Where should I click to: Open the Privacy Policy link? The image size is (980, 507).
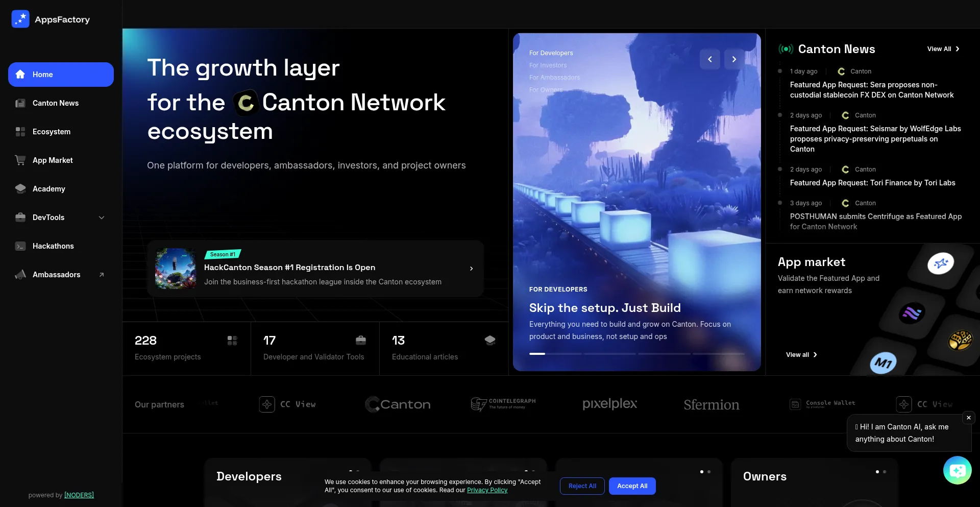[x=487, y=490]
